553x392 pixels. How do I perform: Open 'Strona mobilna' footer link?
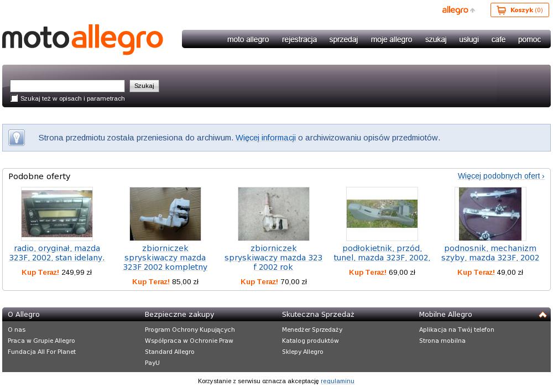pos(442,341)
